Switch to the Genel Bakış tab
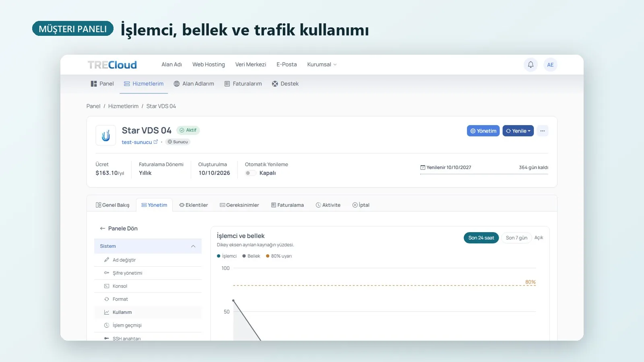The image size is (644, 362). click(113, 205)
